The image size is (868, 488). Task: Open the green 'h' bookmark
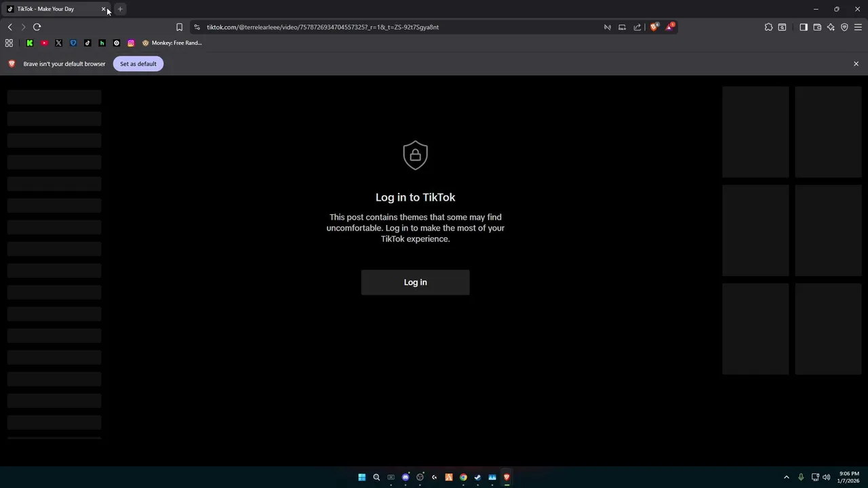coord(102,43)
